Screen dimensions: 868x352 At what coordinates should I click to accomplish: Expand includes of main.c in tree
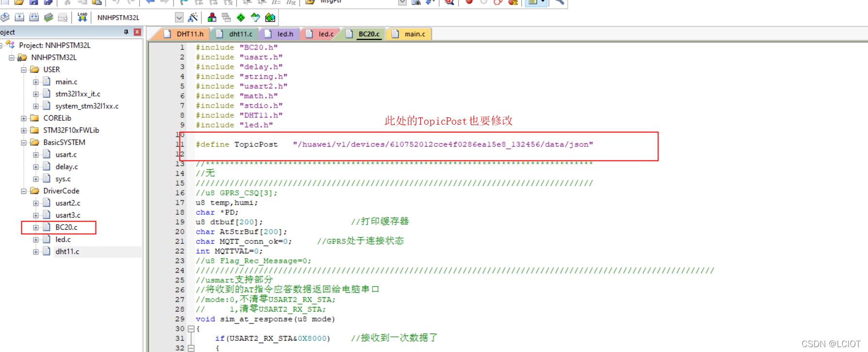(36, 82)
